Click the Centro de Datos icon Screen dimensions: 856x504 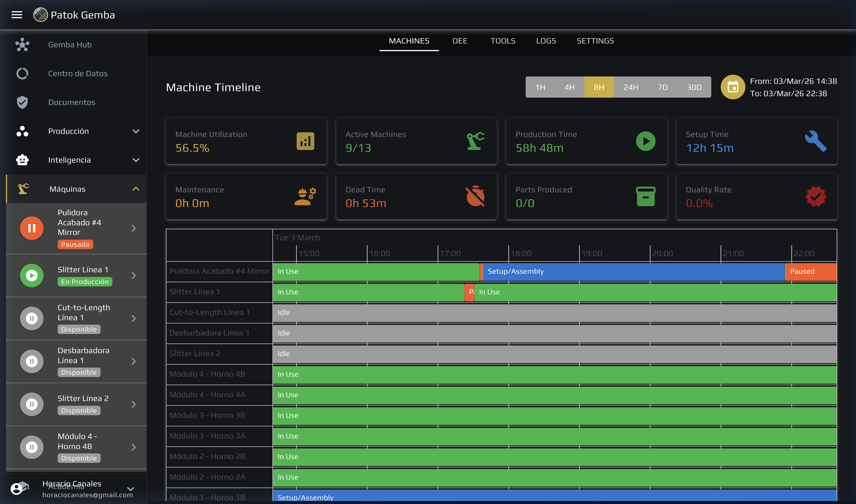tap(22, 73)
